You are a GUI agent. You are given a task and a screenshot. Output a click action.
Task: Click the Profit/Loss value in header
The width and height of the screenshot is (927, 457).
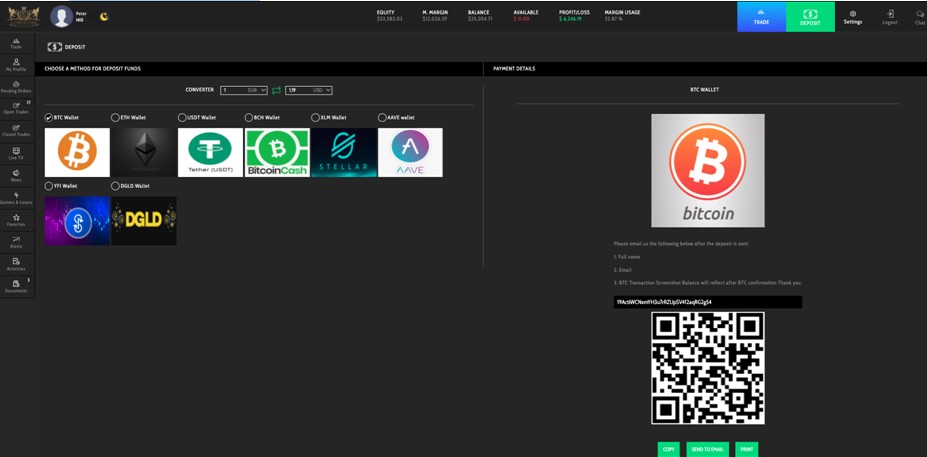pos(571,19)
